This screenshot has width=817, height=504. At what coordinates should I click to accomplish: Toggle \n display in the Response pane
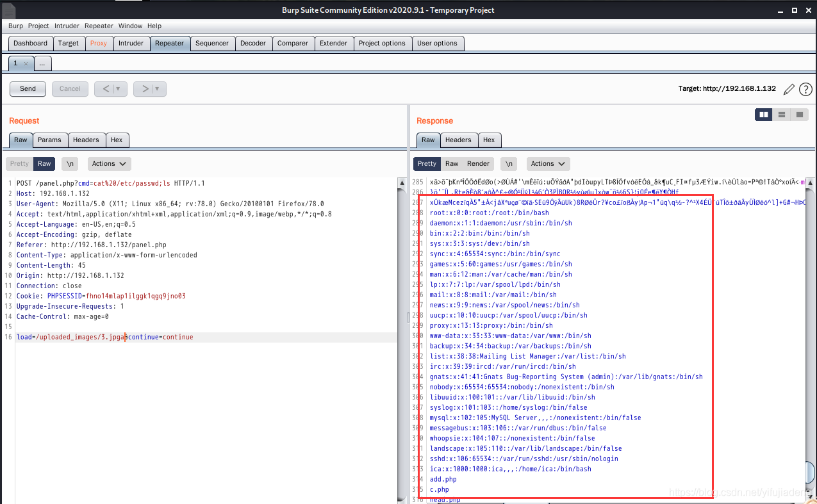[x=508, y=163]
